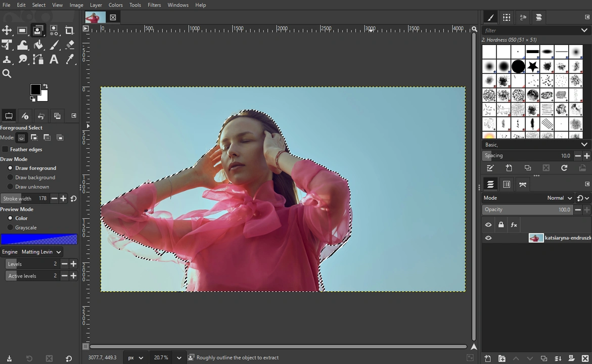
Task: Select the Move tool
Action: 7,30
